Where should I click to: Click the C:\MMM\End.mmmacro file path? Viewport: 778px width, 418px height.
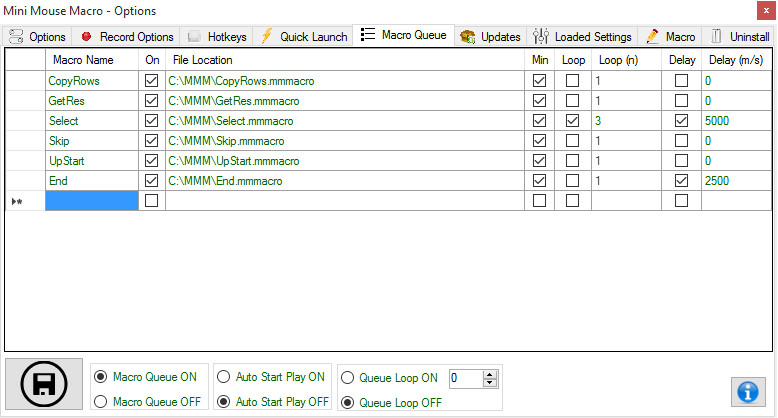225,181
